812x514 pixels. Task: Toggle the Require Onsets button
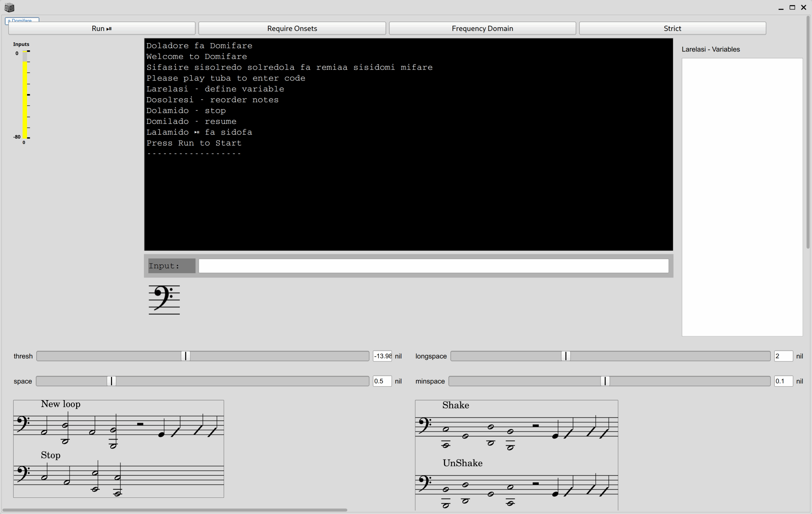[292, 28]
